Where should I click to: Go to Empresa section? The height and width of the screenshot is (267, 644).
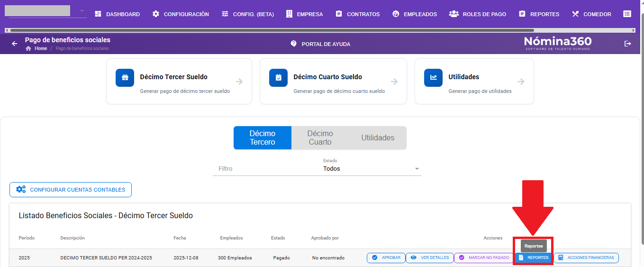pos(305,14)
